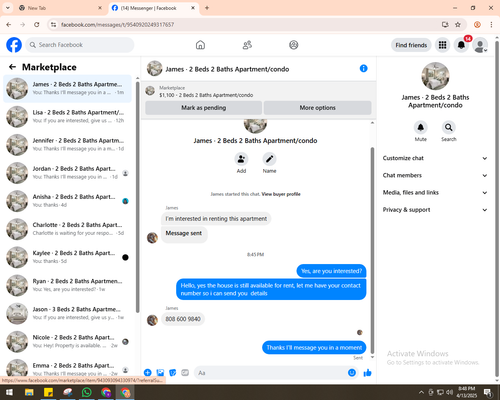Viewport: 500px width, 400px height.
Task: Bookmark this page with star icon
Action: click(458, 25)
